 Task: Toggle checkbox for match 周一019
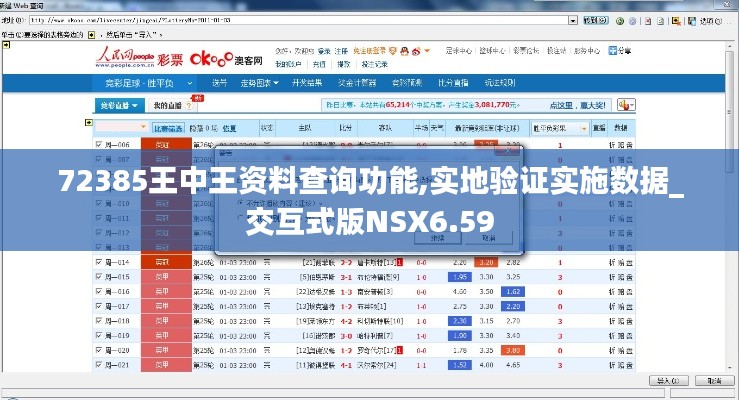click(99, 335)
